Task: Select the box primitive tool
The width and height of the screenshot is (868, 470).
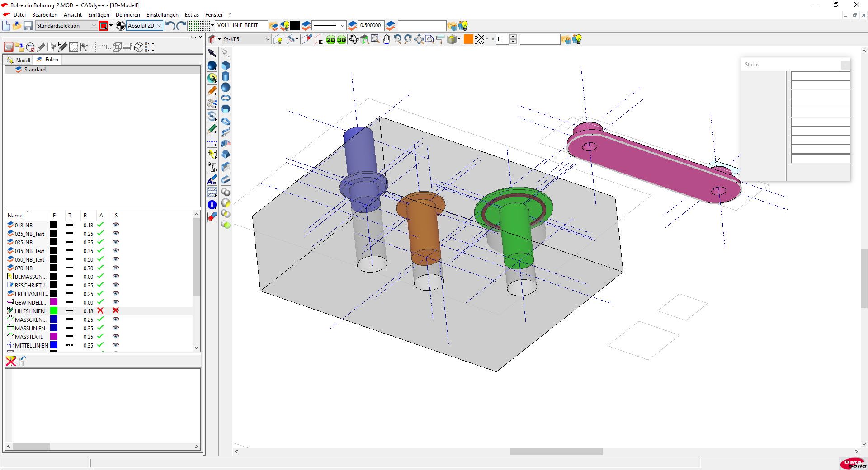Action: tap(226, 66)
